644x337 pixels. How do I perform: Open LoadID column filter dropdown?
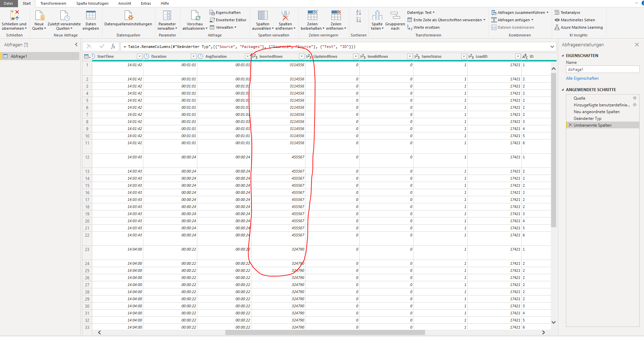tap(518, 56)
